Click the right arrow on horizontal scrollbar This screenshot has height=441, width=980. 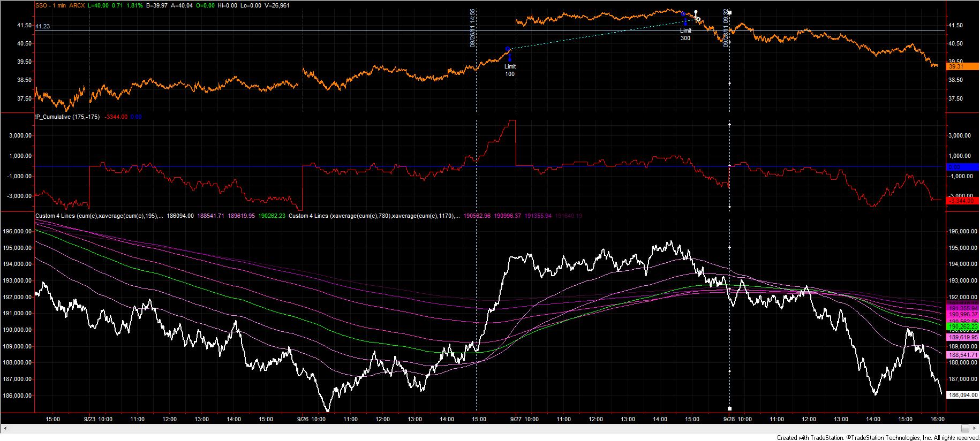976,428
